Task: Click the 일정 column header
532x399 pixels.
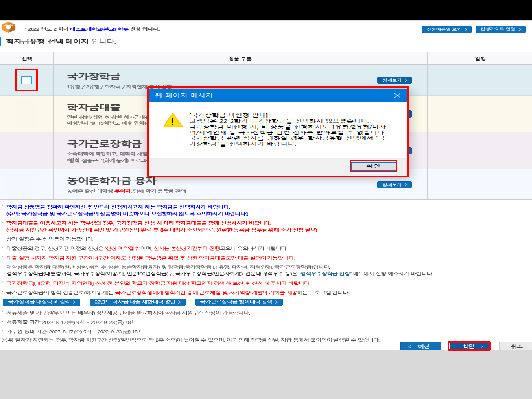Action: 479,58
